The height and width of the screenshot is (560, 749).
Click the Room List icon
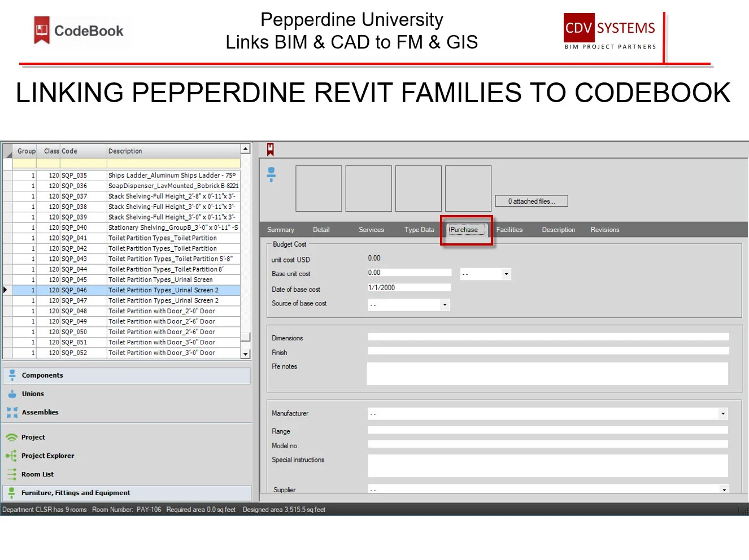pyautogui.click(x=11, y=474)
